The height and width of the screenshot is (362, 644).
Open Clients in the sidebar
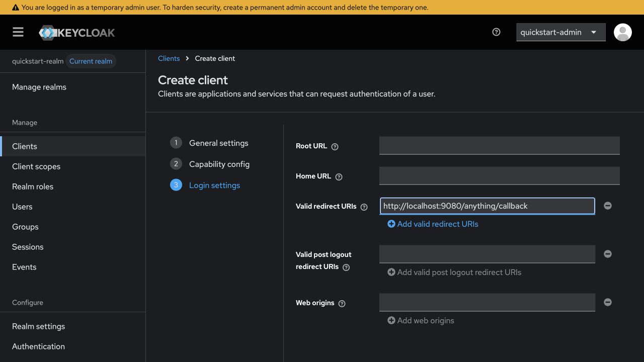(x=72, y=146)
